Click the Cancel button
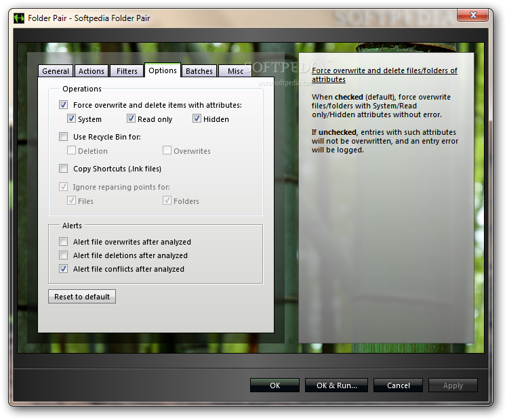Image resolution: width=507 pixels, height=420 pixels. coord(398,385)
